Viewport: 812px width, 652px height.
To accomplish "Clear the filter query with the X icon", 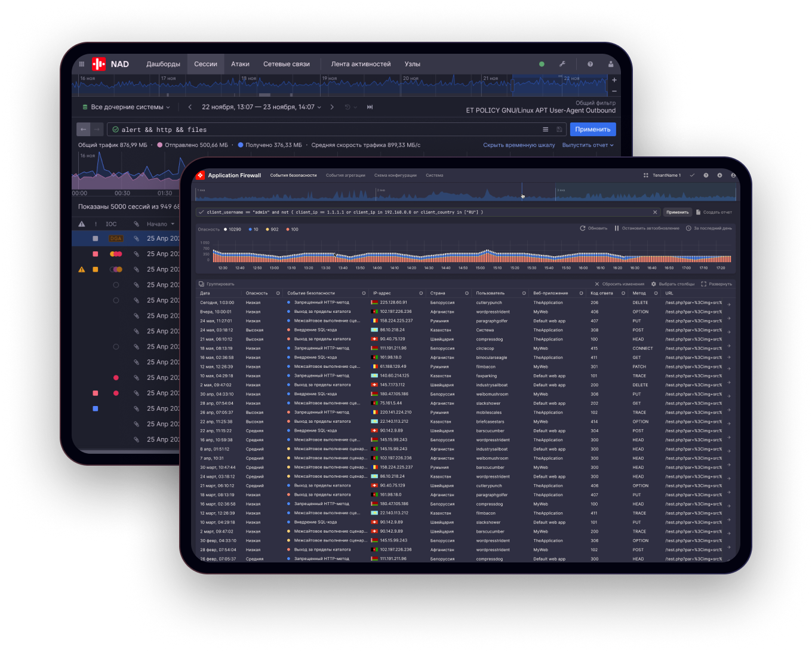I will click(x=655, y=212).
